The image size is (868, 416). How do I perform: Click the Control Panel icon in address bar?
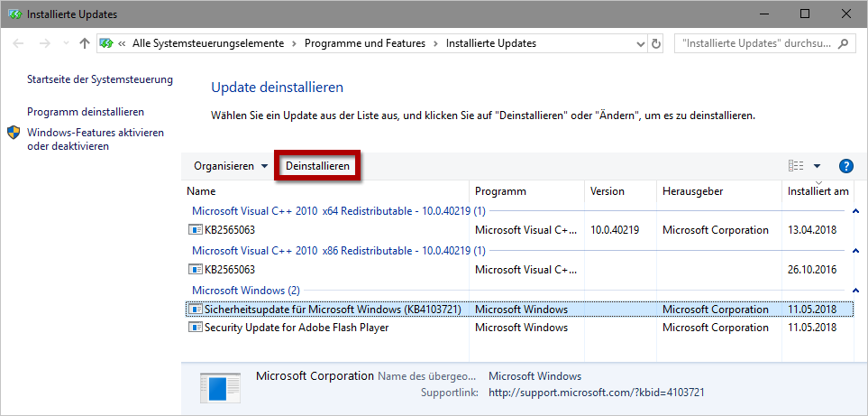click(x=106, y=43)
